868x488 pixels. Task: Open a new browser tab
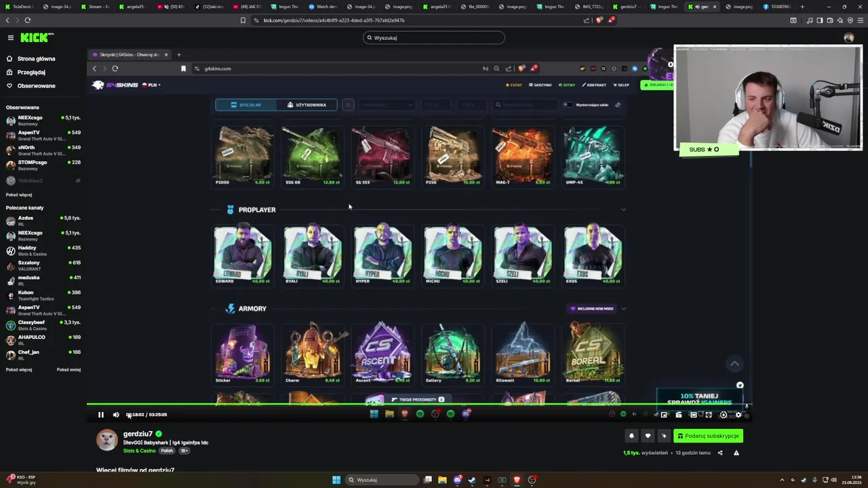click(802, 7)
